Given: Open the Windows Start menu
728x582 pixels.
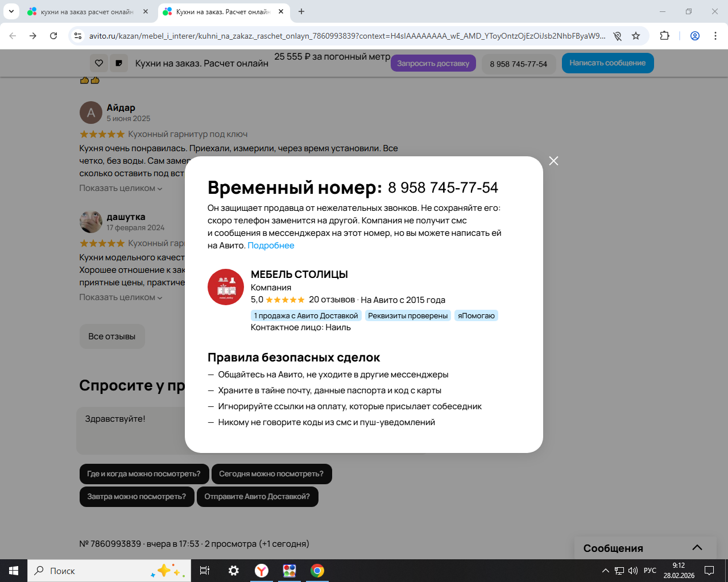Looking at the screenshot, I should (x=14, y=571).
